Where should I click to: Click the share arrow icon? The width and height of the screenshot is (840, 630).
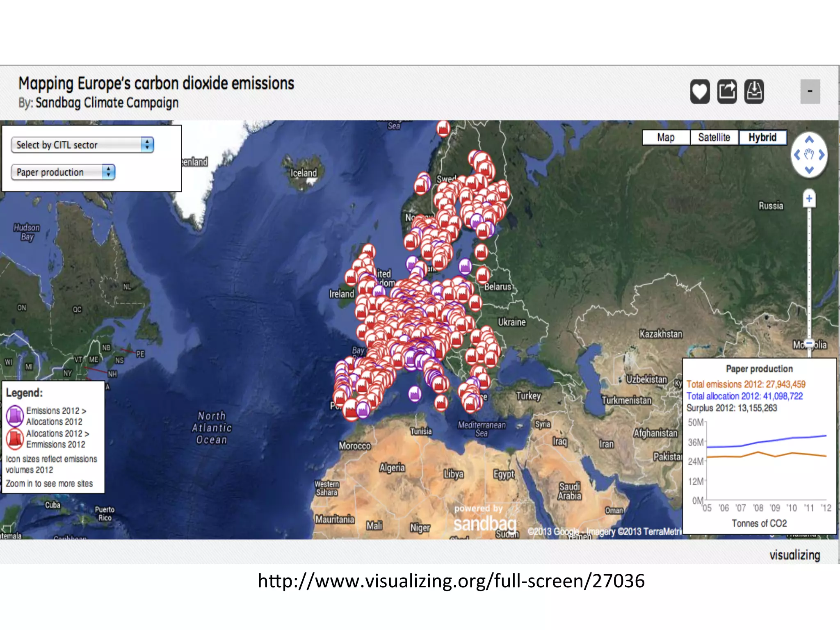click(x=727, y=91)
